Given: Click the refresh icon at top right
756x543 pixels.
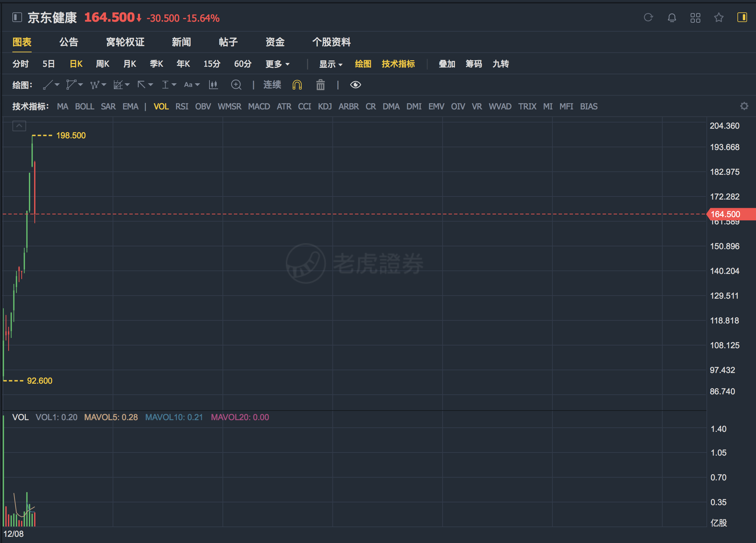Looking at the screenshot, I should point(648,18).
